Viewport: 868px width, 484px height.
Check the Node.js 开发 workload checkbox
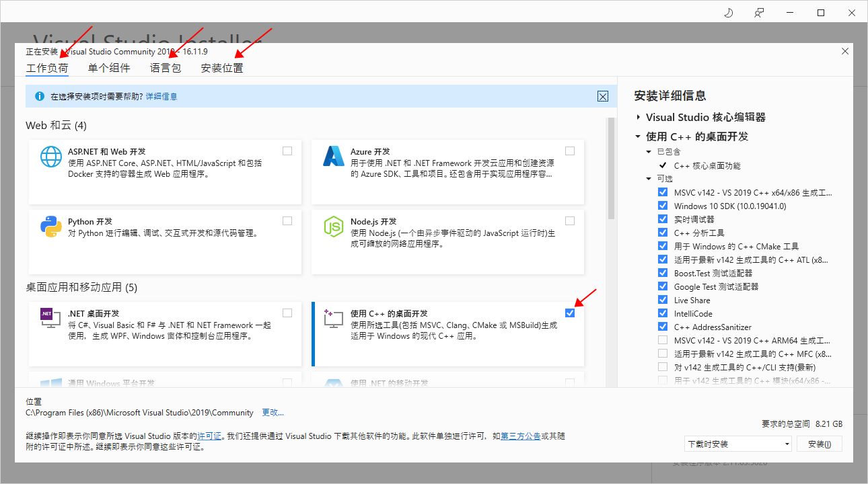pos(570,220)
